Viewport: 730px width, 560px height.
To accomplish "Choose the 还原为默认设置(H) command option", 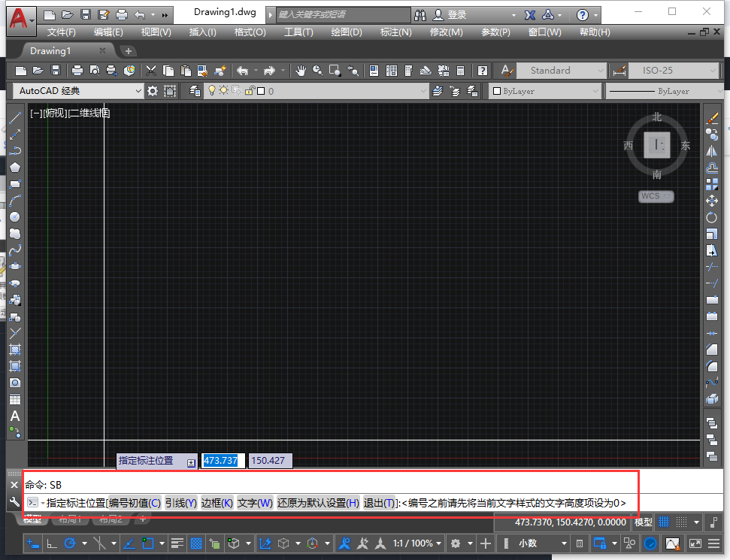I will click(319, 503).
